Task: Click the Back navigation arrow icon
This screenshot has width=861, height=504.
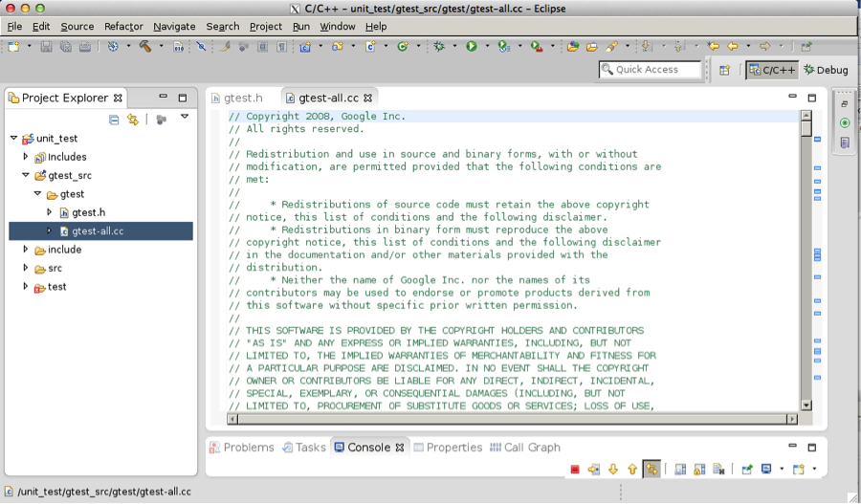Action: [x=733, y=47]
